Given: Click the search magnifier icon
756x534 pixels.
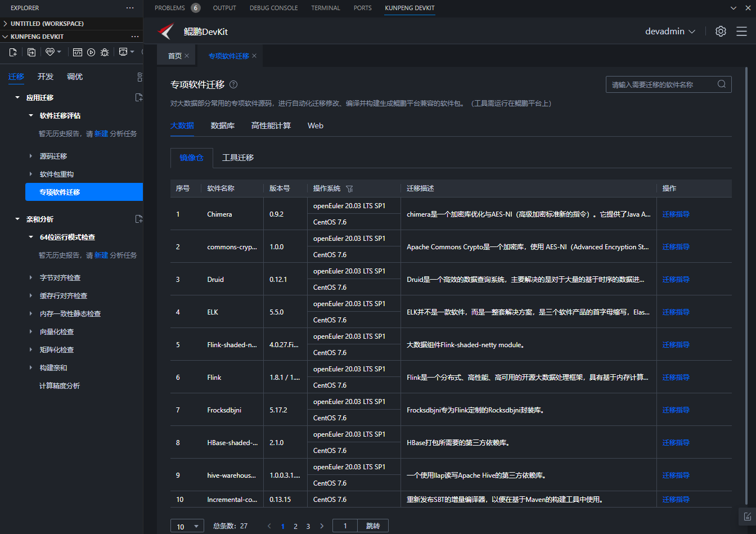Looking at the screenshot, I should pyautogui.click(x=722, y=84).
